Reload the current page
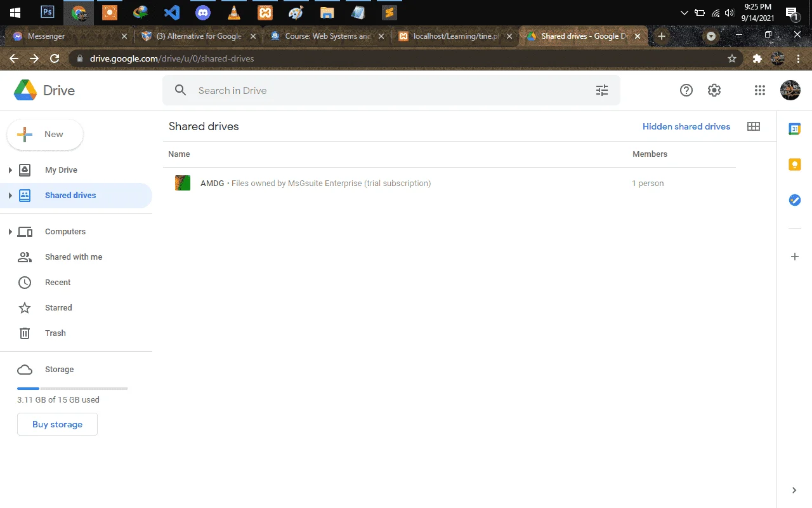 point(55,58)
